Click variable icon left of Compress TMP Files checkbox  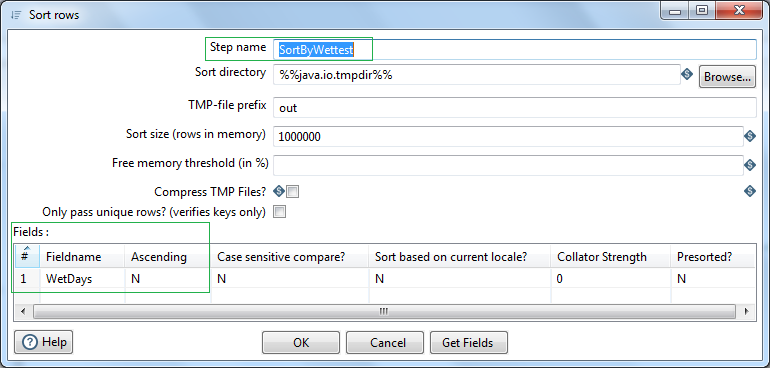click(278, 191)
